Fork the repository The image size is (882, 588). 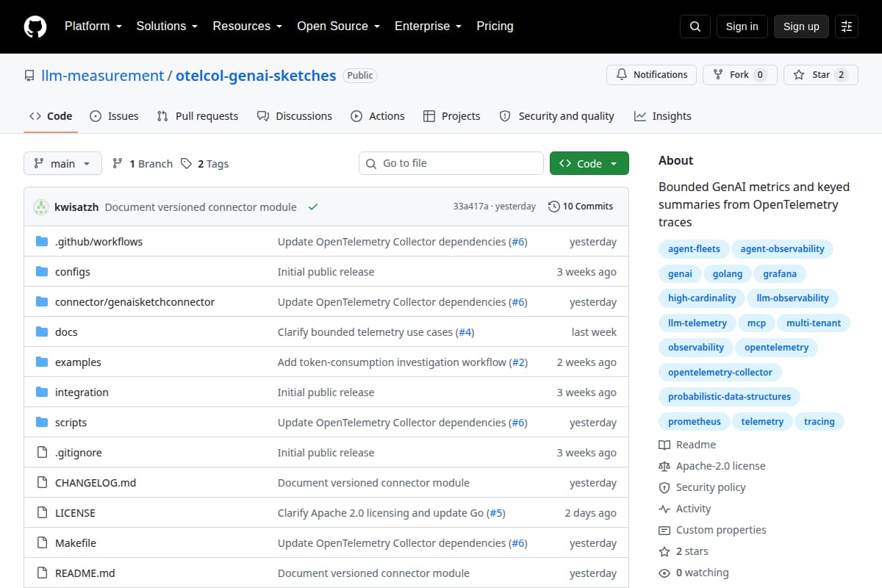pyautogui.click(x=740, y=75)
